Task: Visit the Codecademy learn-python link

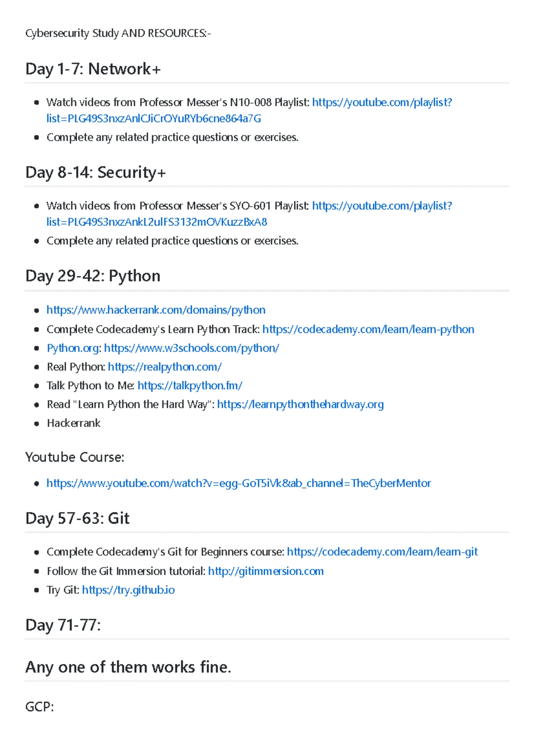Action: 368,329
